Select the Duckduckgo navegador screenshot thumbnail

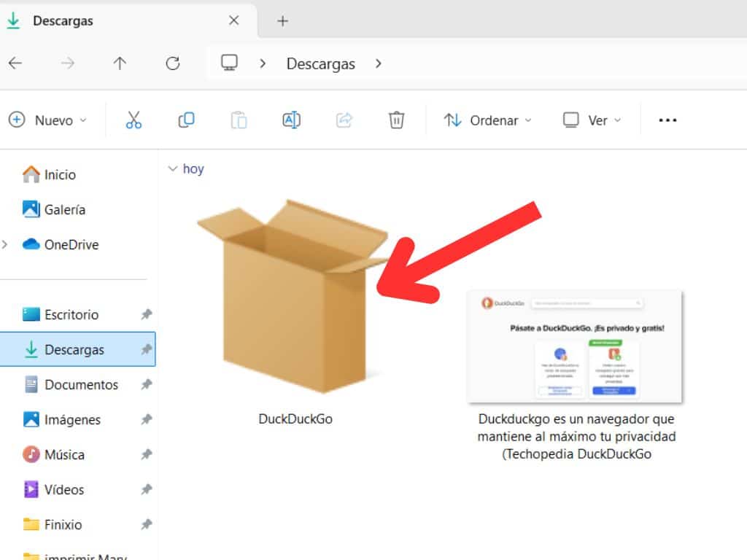575,346
